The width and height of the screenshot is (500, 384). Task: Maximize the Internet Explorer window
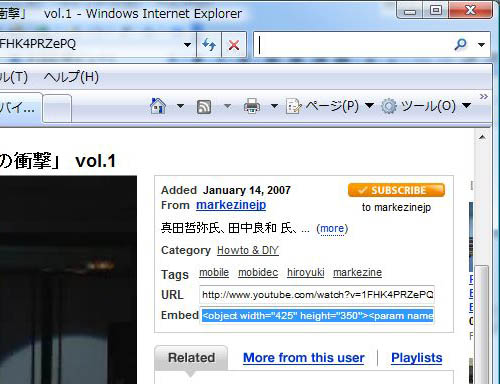[436, 10]
